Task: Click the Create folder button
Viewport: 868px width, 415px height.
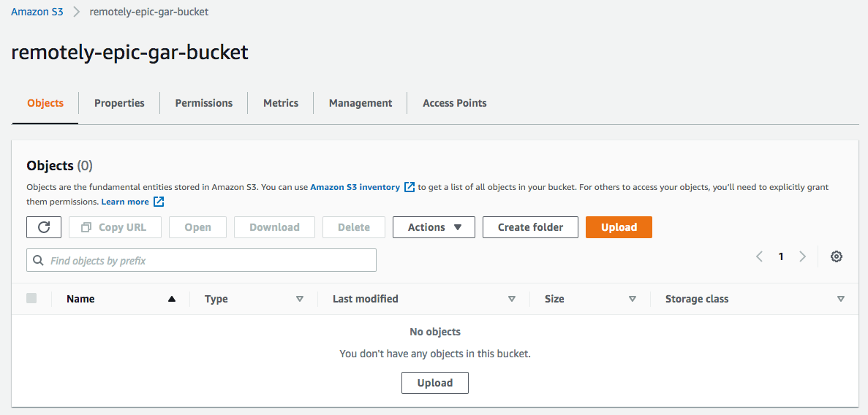Action: coord(530,227)
